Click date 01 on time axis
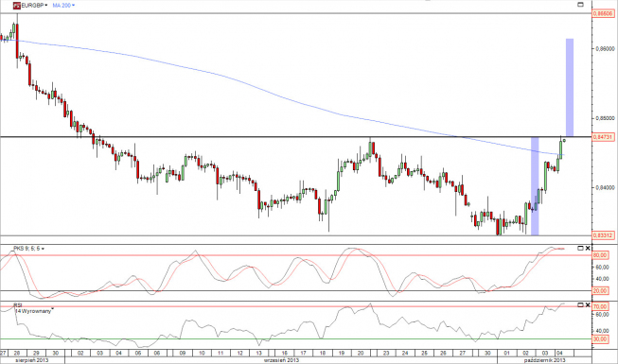This screenshot has width=618, height=364. click(x=507, y=353)
